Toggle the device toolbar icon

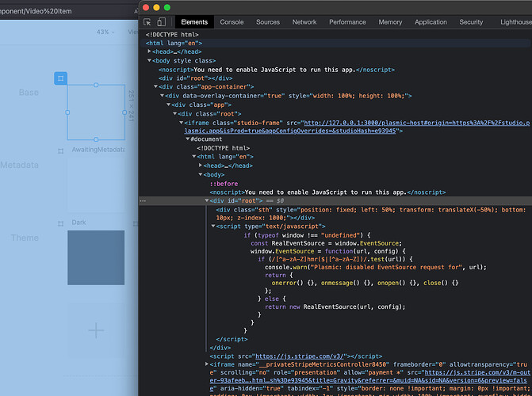point(162,22)
